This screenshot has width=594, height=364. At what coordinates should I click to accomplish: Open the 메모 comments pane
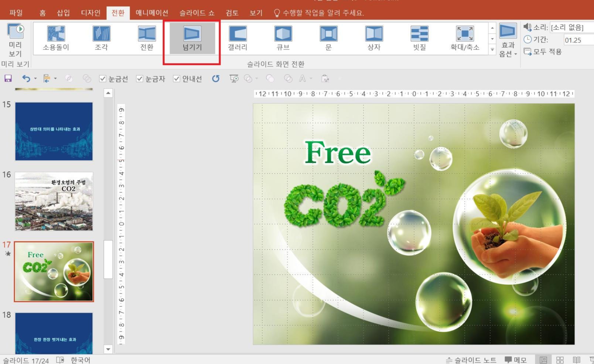coord(516,360)
